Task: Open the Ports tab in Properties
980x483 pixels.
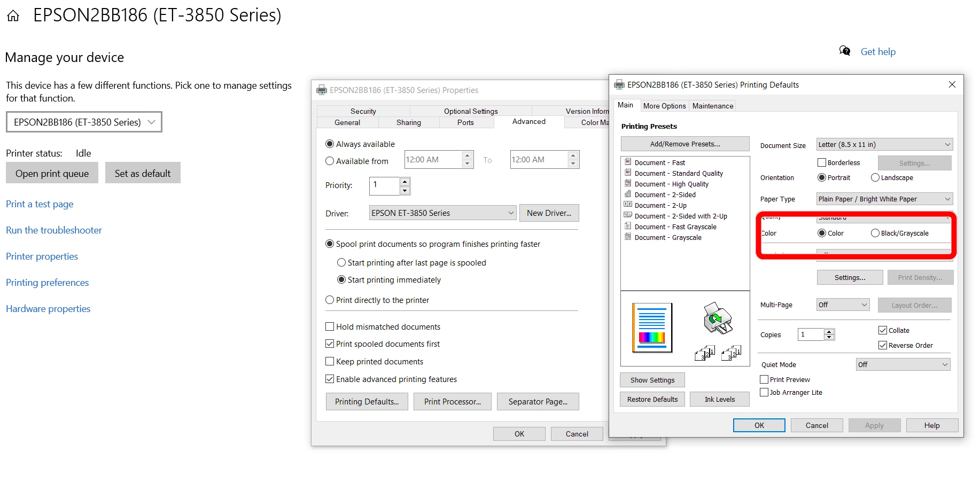Action: 465,122
